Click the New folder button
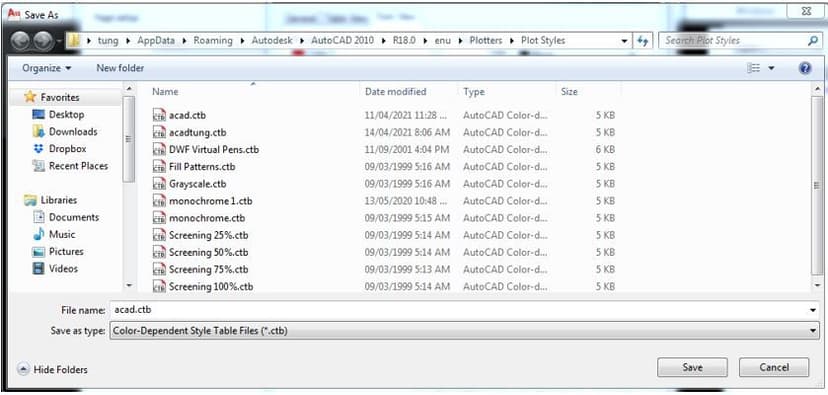 click(x=120, y=68)
